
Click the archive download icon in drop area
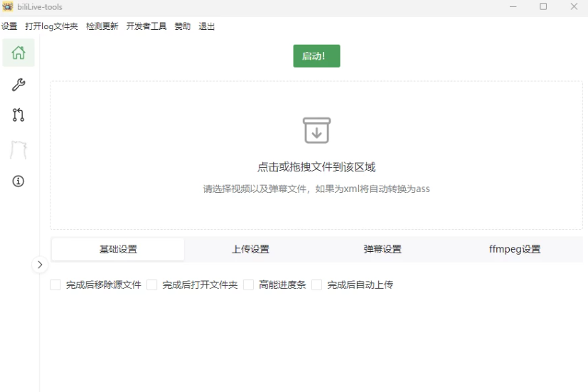click(316, 130)
